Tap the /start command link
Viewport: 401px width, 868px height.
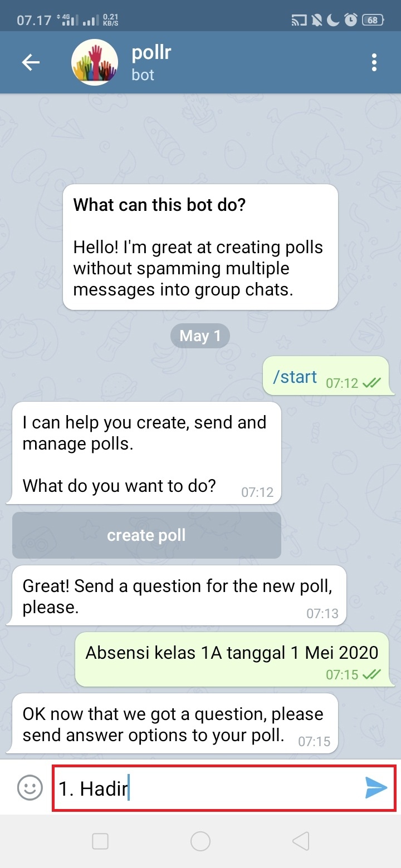pos(295,377)
